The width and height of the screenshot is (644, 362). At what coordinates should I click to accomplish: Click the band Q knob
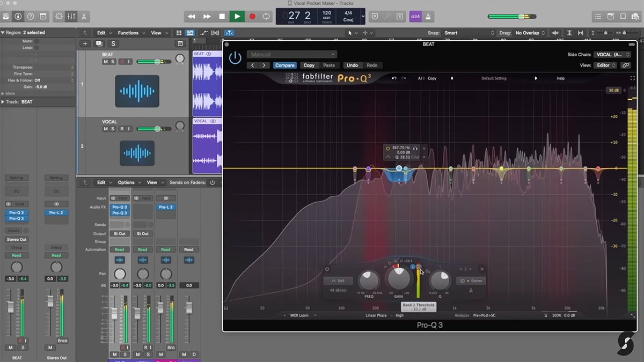pos(440,280)
